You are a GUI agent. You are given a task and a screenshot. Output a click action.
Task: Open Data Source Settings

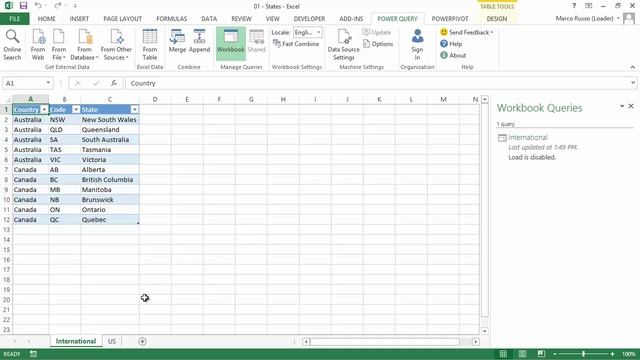coord(344,45)
